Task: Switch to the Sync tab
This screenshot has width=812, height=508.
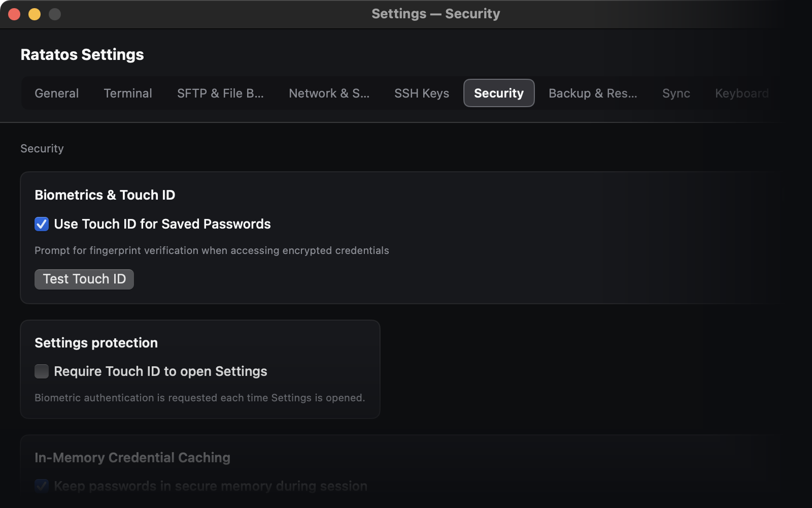Action: 676,93
